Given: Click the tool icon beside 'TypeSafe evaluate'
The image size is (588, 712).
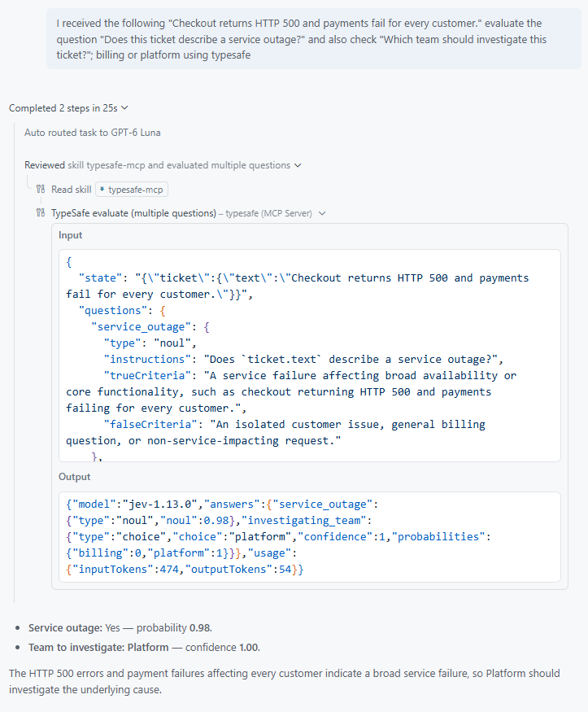Looking at the screenshot, I should pos(41,212).
